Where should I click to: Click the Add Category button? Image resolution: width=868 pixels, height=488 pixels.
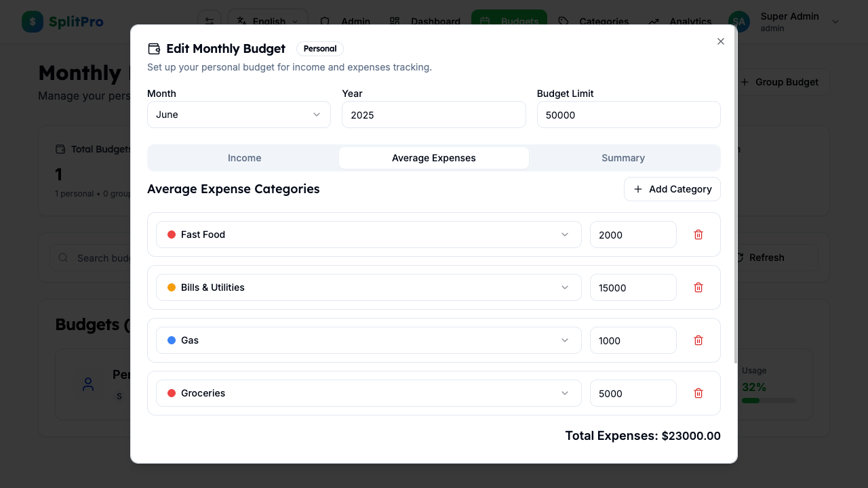click(672, 189)
